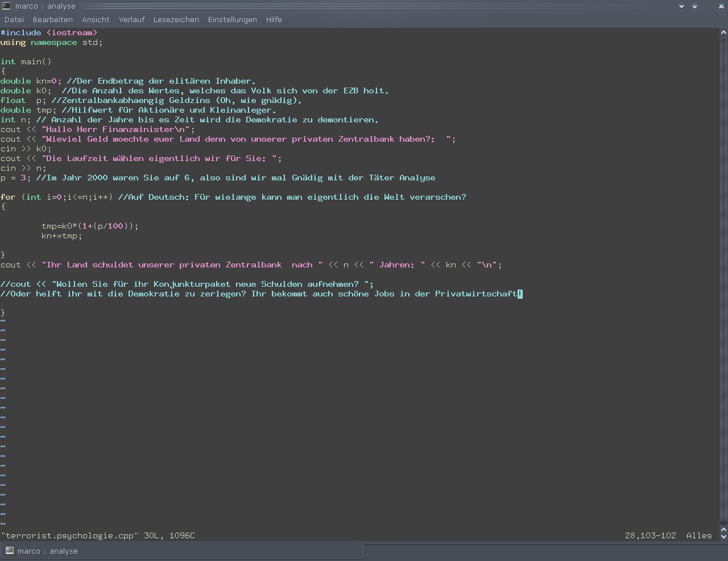The image size is (728, 561).
Task: Click the 'using namespace std;' line
Action: [52, 43]
